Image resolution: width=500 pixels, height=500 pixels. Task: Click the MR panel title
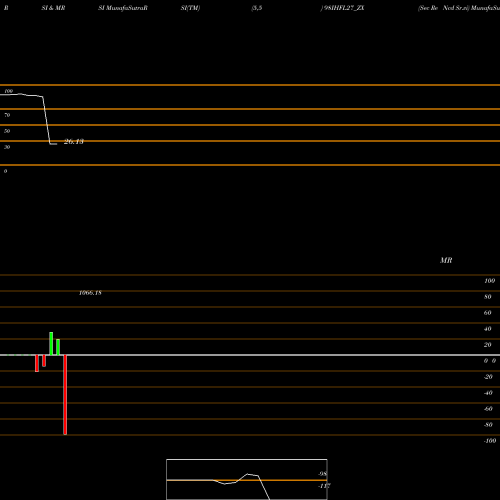point(446,260)
